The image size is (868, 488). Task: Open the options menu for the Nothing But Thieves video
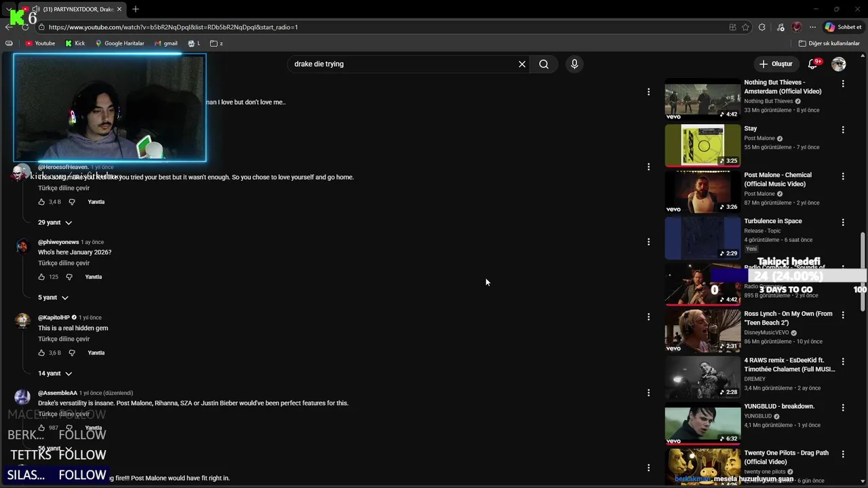843,84
